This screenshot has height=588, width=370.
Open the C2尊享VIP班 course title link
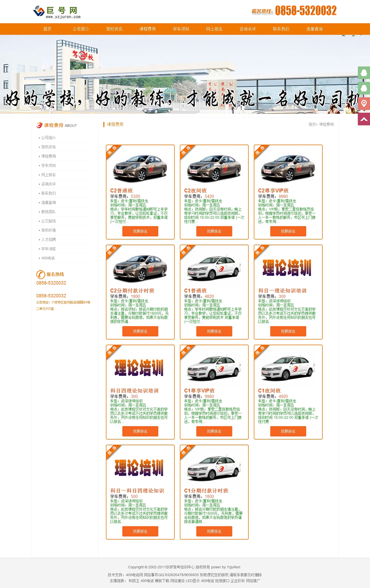point(273,191)
